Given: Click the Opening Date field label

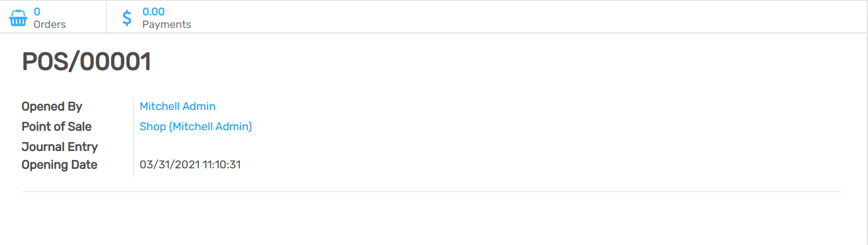Looking at the screenshot, I should click(x=59, y=165).
